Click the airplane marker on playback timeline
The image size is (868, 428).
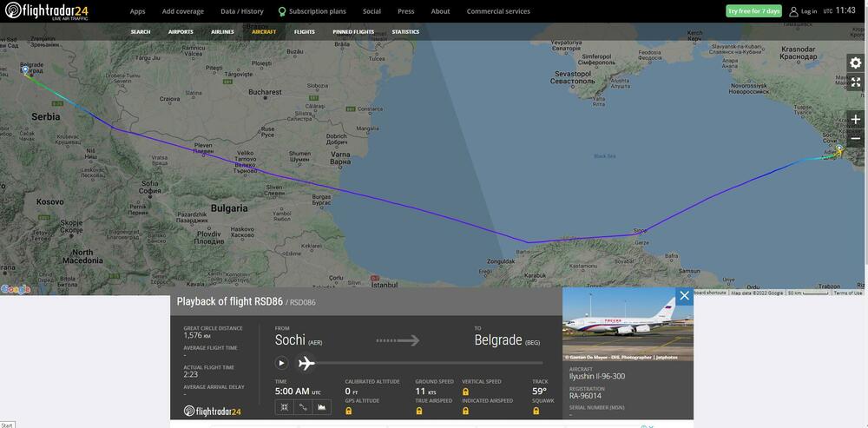pos(306,363)
